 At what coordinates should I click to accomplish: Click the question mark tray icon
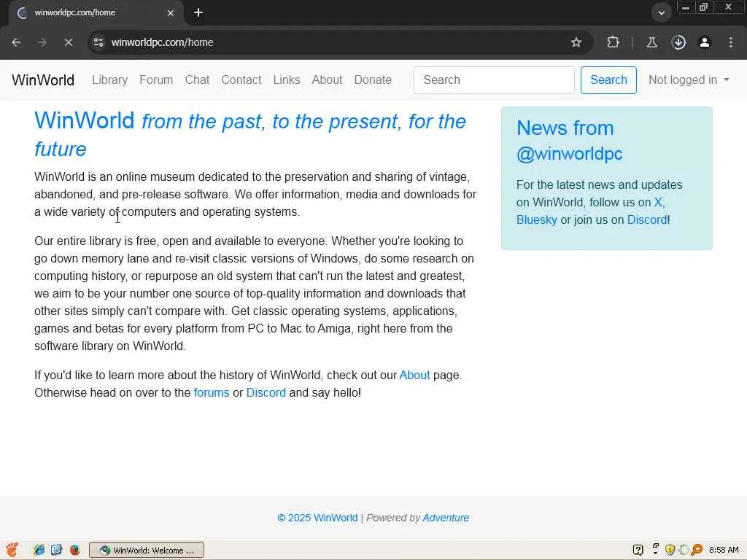tap(638, 550)
